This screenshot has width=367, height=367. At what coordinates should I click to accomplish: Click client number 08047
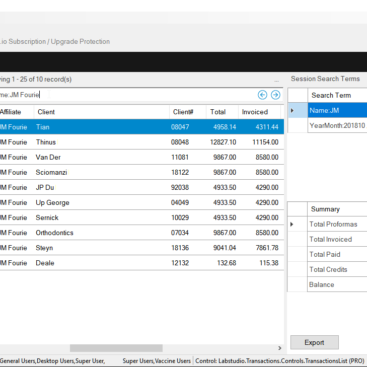pos(180,127)
